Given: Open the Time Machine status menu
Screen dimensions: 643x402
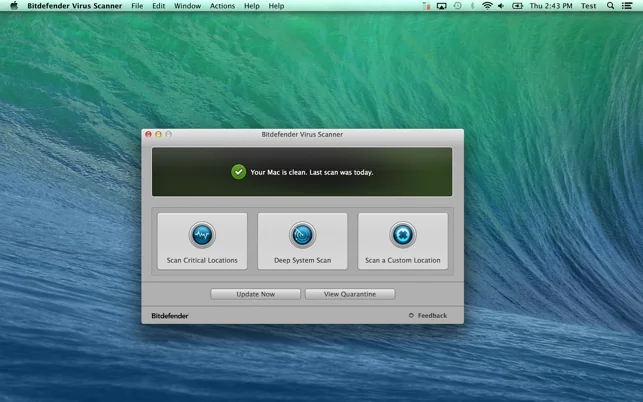Looking at the screenshot, I should tap(457, 6).
